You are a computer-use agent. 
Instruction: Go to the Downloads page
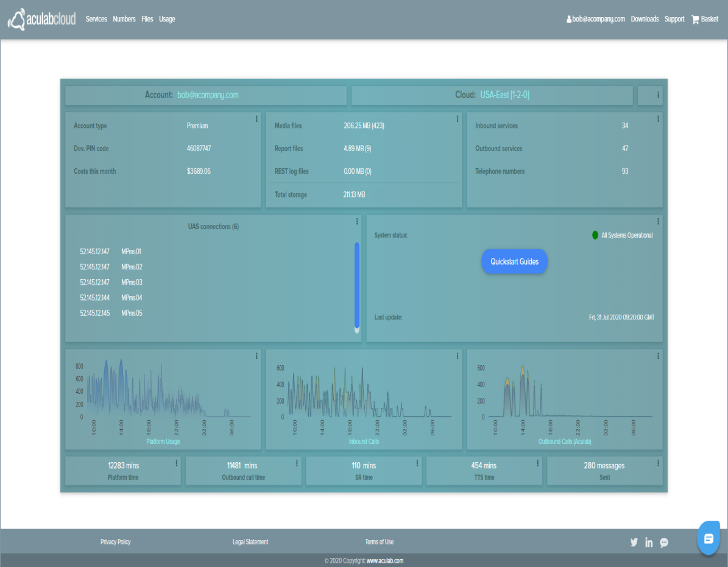tap(645, 19)
